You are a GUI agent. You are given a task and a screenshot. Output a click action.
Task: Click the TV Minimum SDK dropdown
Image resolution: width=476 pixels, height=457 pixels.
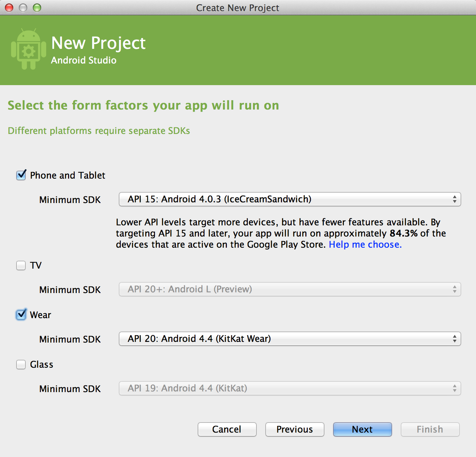tap(290, 289)
